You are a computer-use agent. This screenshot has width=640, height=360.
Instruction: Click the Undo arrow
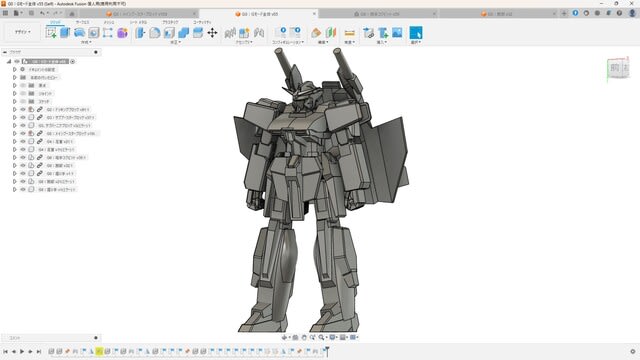43,13
